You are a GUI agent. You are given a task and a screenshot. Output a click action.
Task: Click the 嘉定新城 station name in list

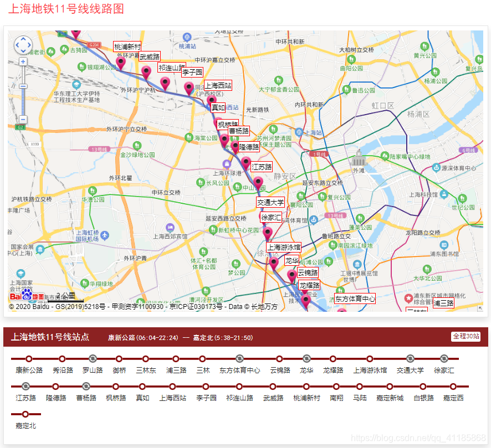[x=390, y=398]
